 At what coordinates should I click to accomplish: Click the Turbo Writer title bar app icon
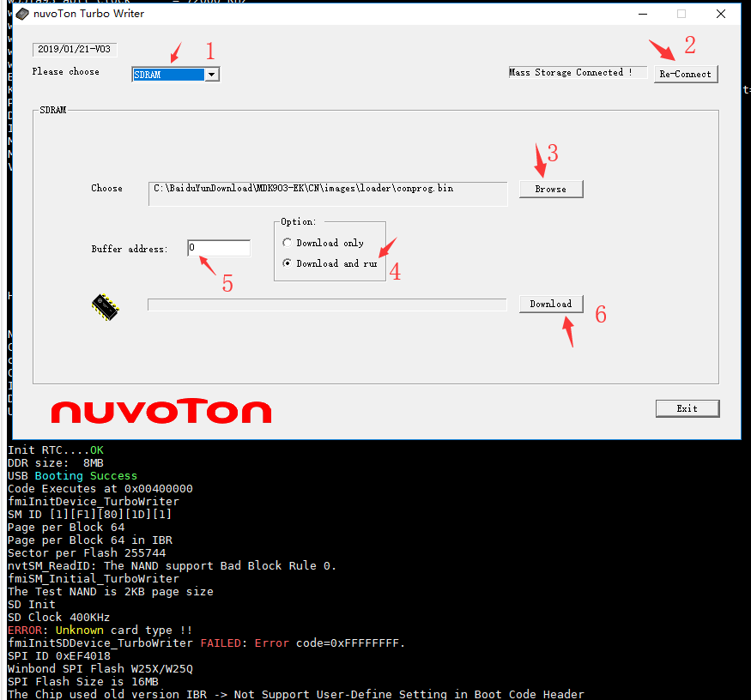pyautogui.click(x=22, y=14)
